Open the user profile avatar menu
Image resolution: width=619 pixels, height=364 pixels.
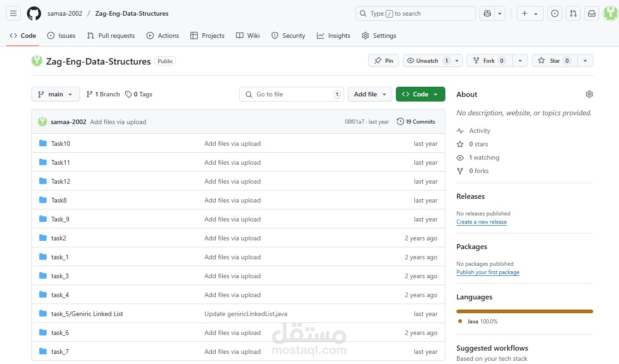611,13
